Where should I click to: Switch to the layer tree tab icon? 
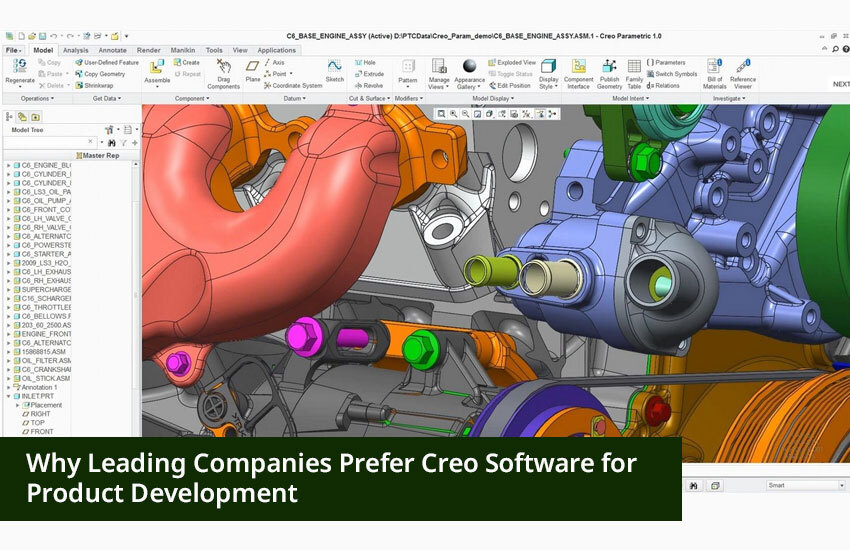pyautogui.click(x=22, y=117)
